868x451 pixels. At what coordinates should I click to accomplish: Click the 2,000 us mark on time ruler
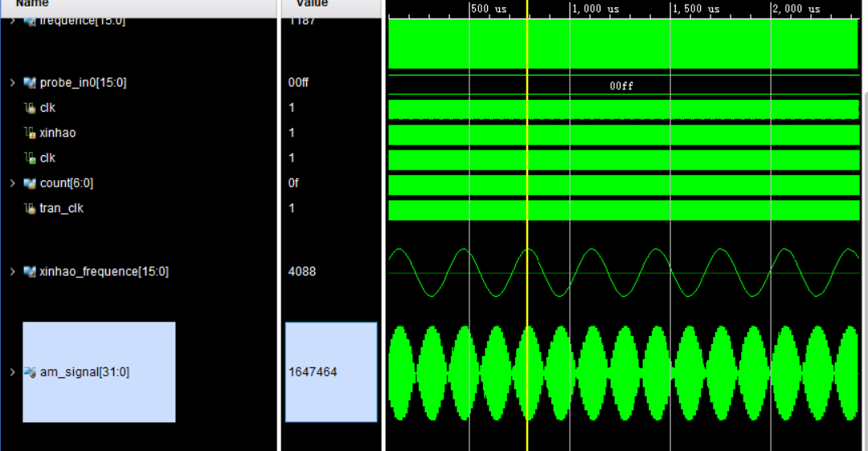796,9
